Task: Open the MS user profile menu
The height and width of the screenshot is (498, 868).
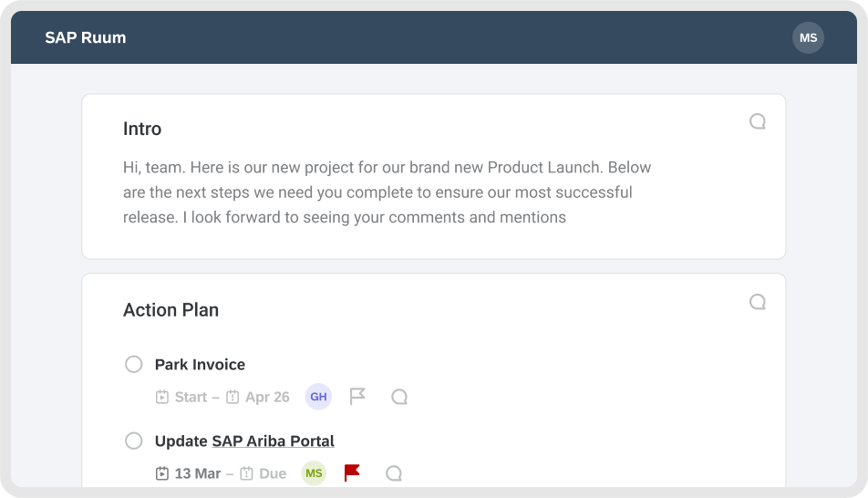Action: pyautogui.click(x=808, y=37)
